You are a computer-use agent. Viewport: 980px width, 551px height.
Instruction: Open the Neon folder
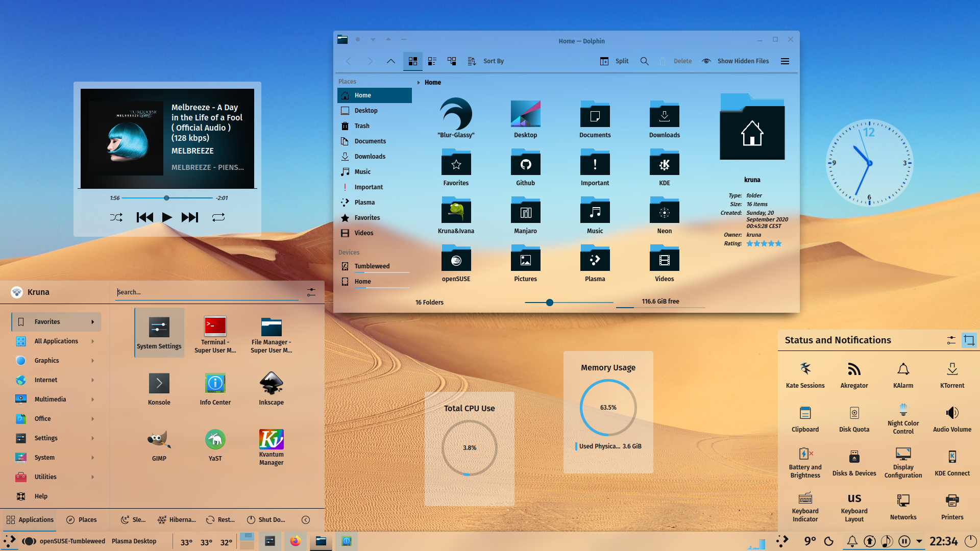(664, 215)
